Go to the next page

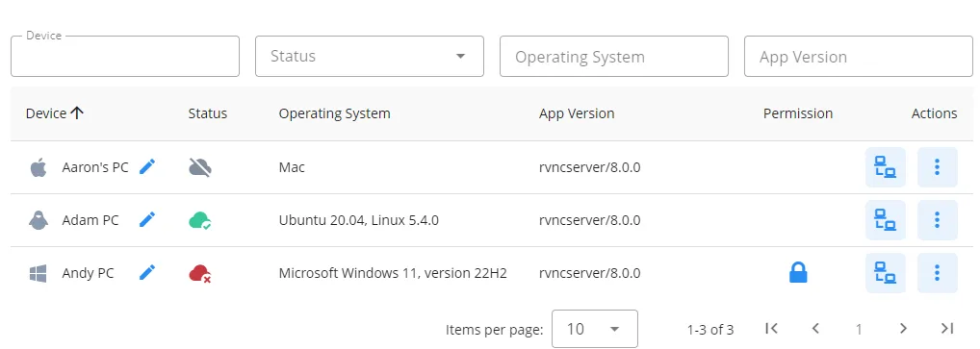(903, 329)
